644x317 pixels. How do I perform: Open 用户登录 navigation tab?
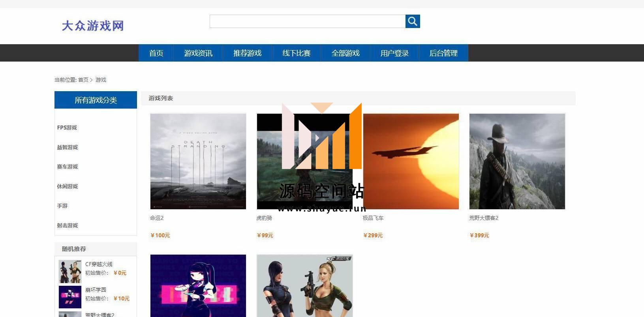tap(394, 53)
